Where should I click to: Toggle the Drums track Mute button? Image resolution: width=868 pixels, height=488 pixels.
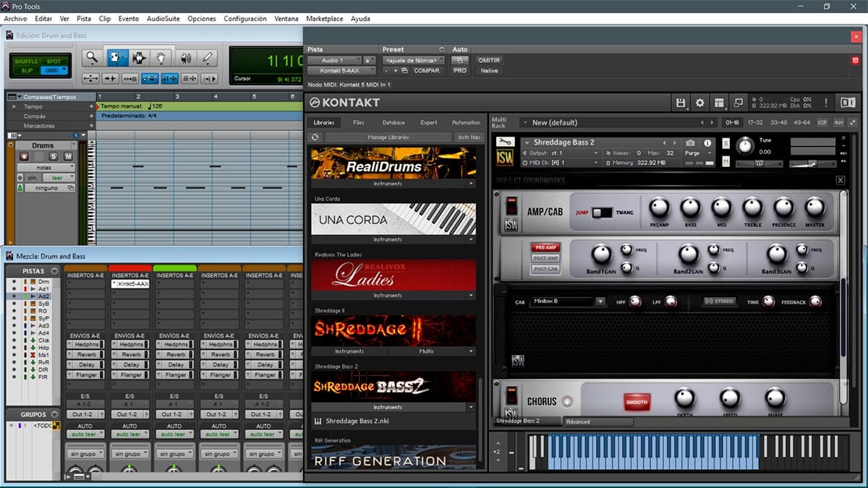click(68, 156)
